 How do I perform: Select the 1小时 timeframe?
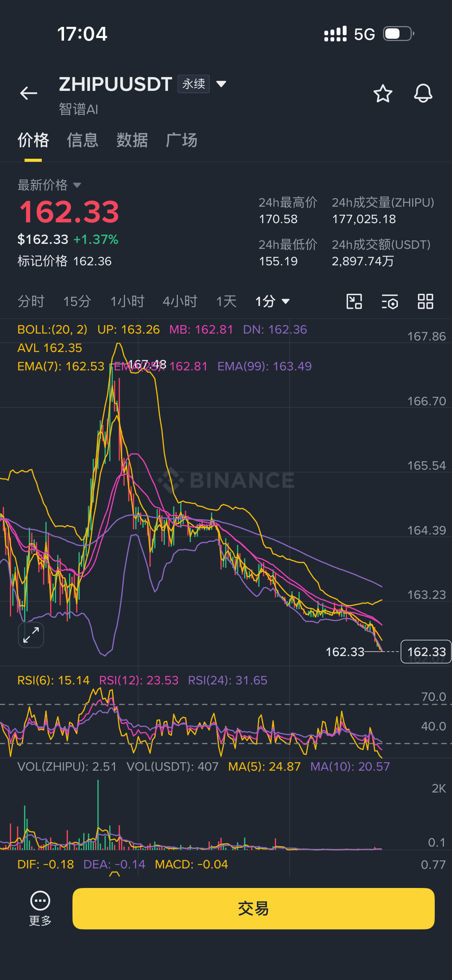127,301
